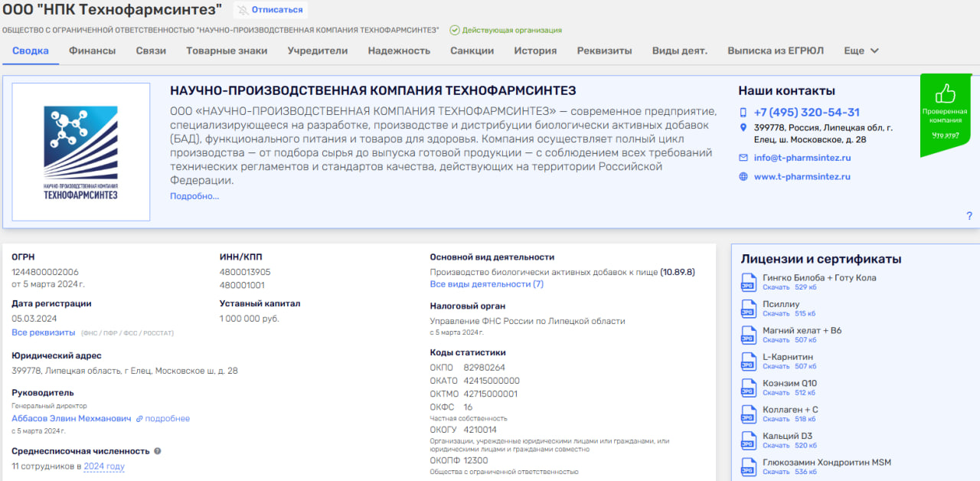980x481 pixels.
Task: Download the L-Карнитин certificate
Action: pyautogui.click(x=776, y=366)
